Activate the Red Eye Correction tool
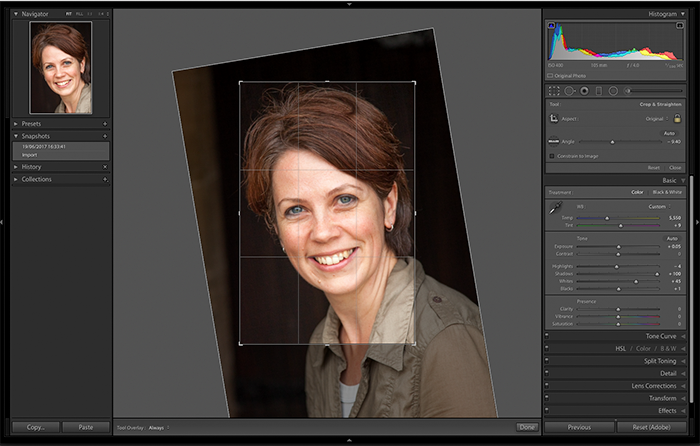 tap(584, 90)
